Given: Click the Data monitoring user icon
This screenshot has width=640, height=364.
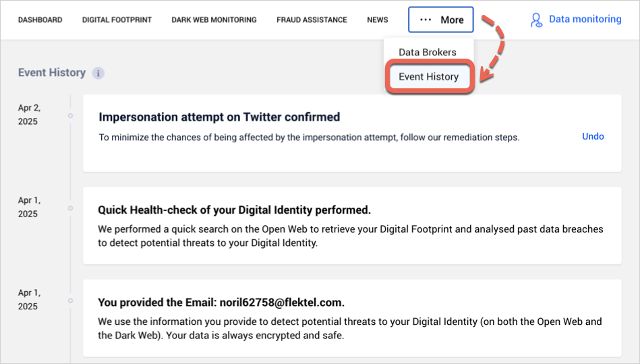Looking at the screenshot, I should tap(536, 20).
